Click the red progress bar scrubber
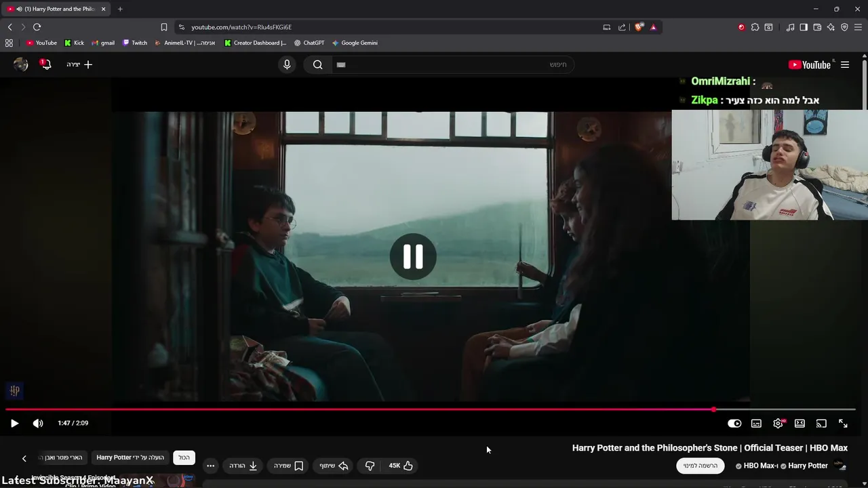This screenshot has height=488, width=868. tap(713, 409)
